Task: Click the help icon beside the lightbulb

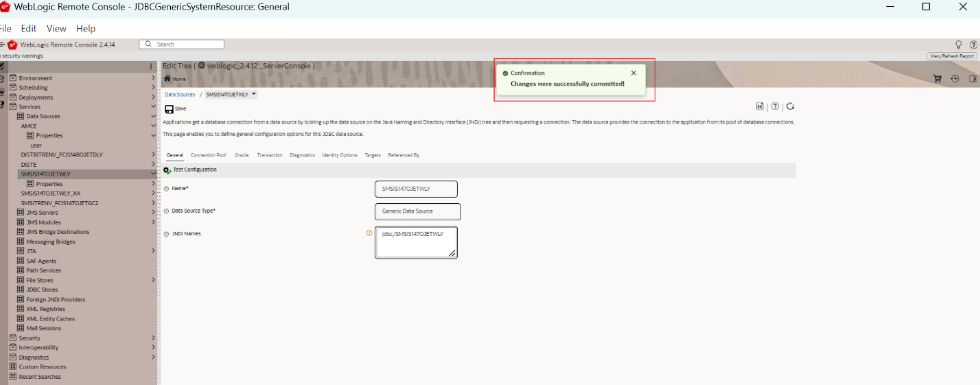Action: 973,44
